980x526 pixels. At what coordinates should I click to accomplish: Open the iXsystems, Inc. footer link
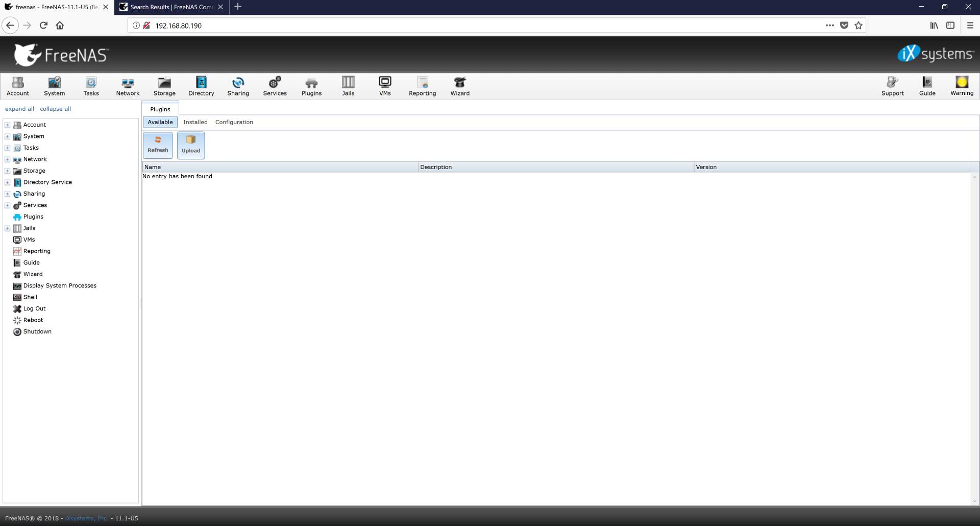(87, 518)
